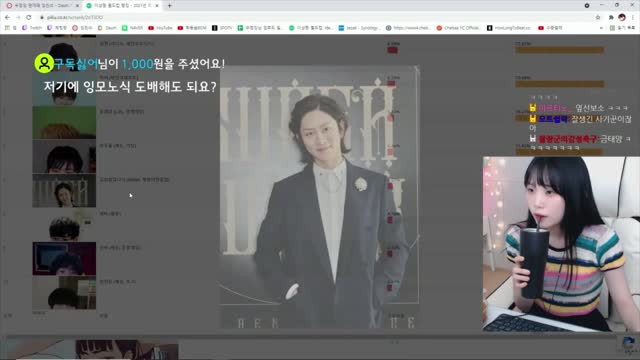Open the NAVER bookmark
Image resolution: width=640 pixels, height=360 pixels.
[133, 28]
